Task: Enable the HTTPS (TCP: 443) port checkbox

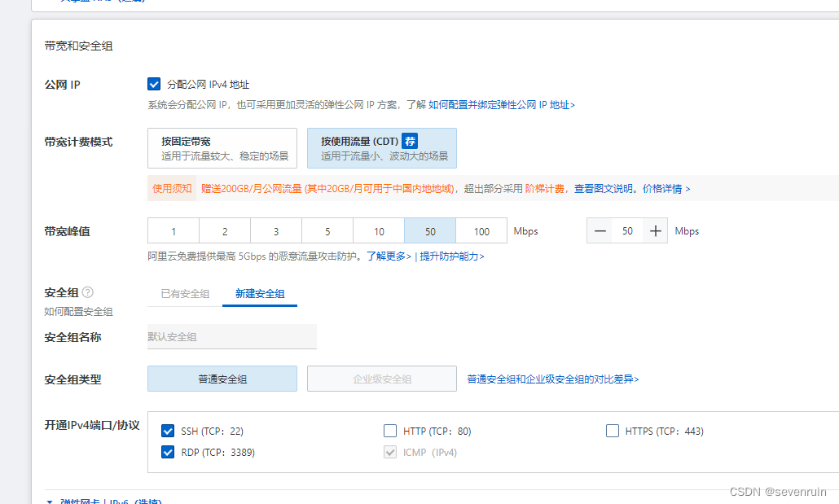Action: click(x=613, y=431)
